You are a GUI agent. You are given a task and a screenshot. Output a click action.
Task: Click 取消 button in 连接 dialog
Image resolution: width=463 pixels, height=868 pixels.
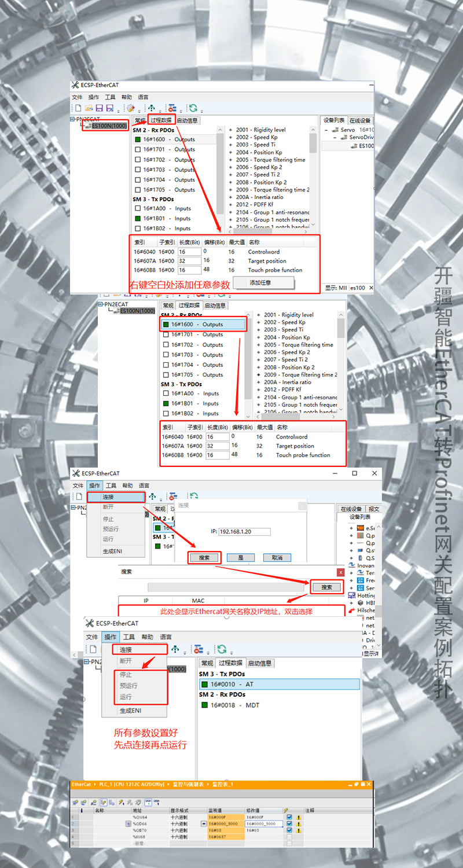pos(277,558)
